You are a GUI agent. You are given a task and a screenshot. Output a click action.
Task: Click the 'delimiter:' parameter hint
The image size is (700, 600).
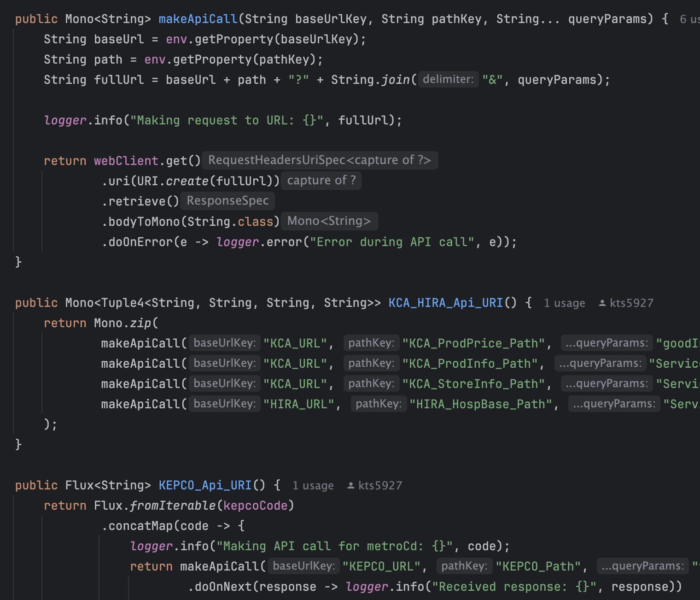[x=448, y=79]
